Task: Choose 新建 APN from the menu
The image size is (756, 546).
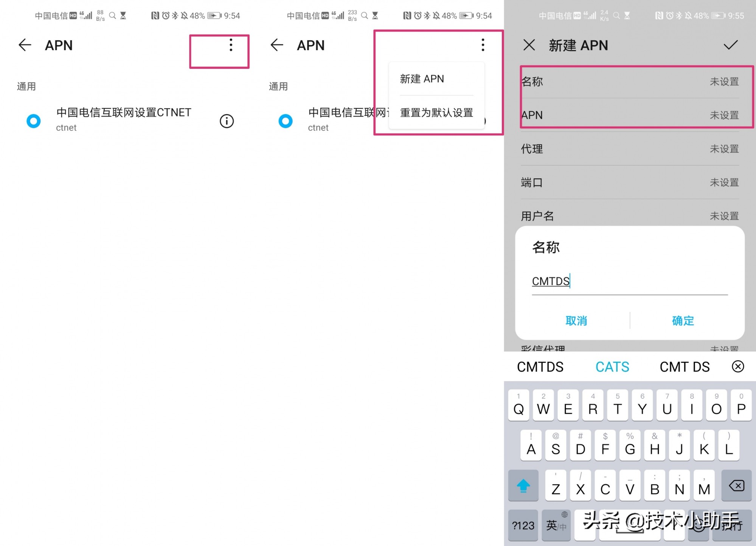Action: tap(421, 79)
